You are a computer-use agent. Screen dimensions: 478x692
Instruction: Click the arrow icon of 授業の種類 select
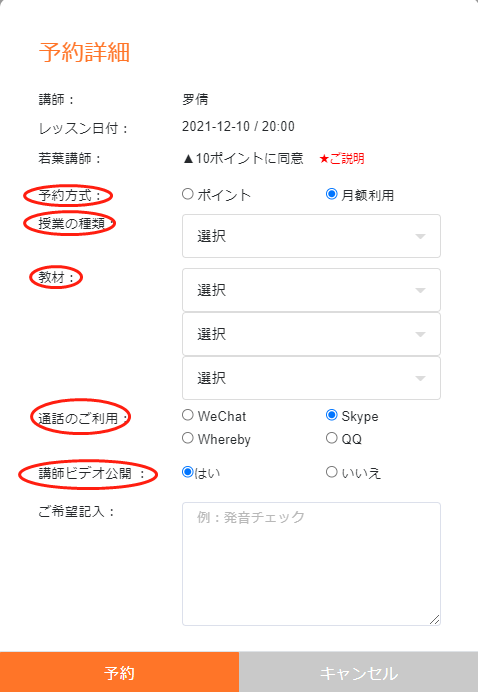tap(421, 237)
